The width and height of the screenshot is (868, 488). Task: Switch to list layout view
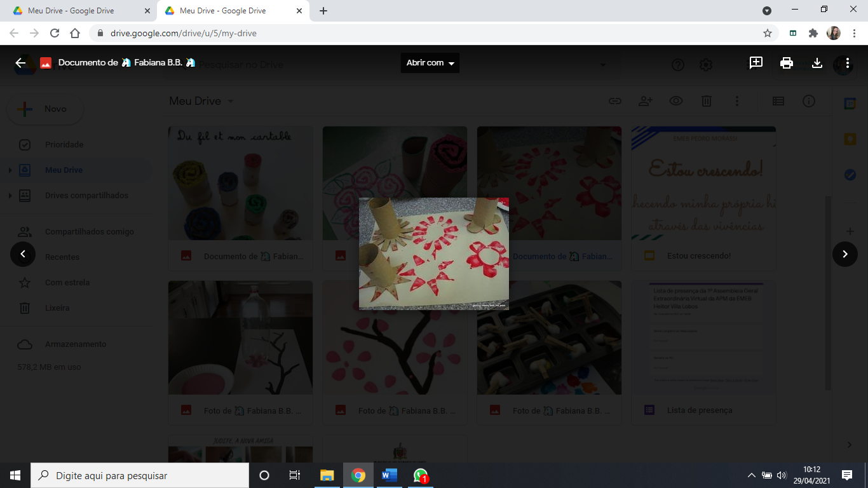pos(778,101)
